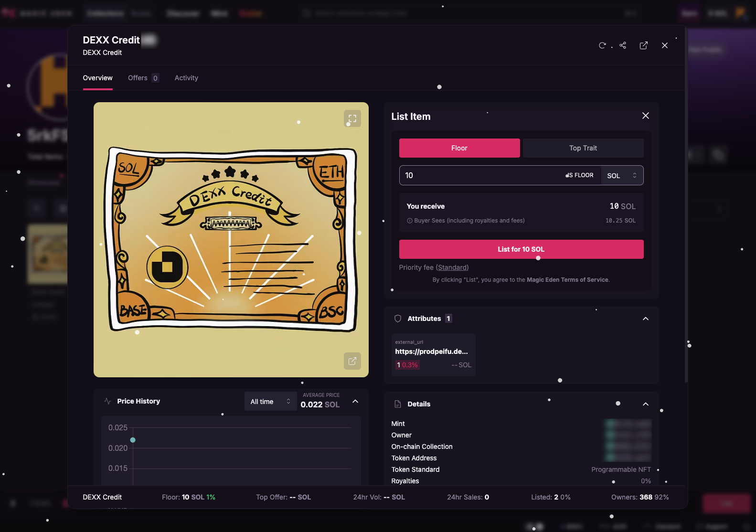Set price to floor with FLOOR button

click(x=580, y=175)
